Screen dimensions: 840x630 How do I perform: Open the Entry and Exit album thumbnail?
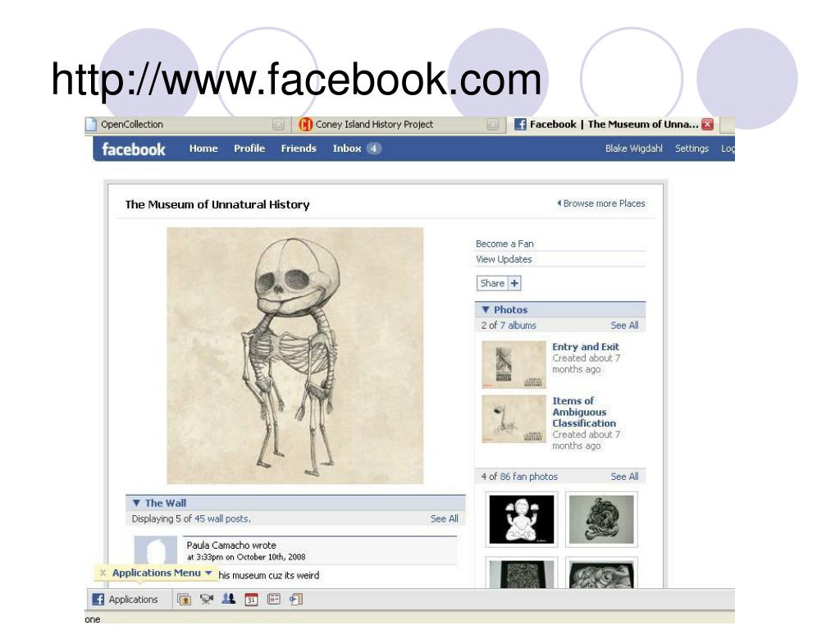(x=514, y=364)
